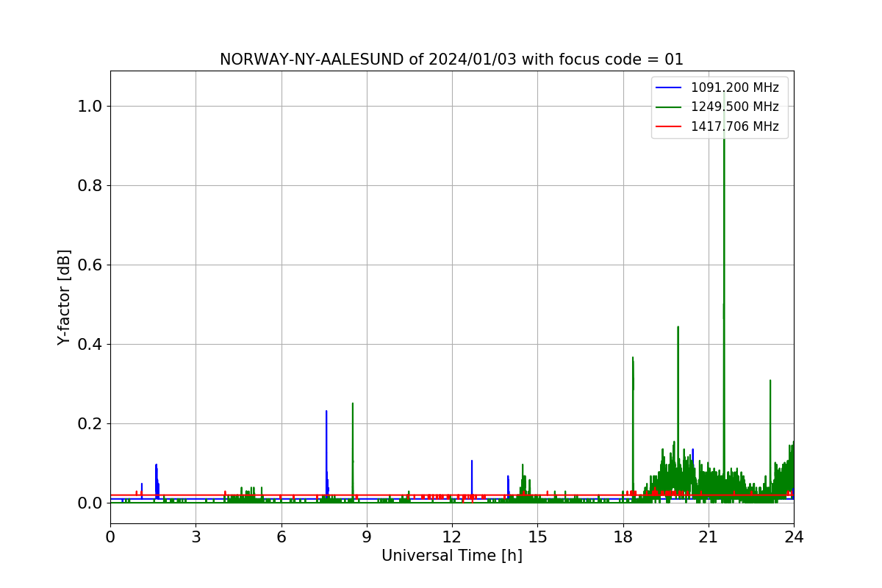Click the x-axis tick label 3
882x588 pixels.
196,537
